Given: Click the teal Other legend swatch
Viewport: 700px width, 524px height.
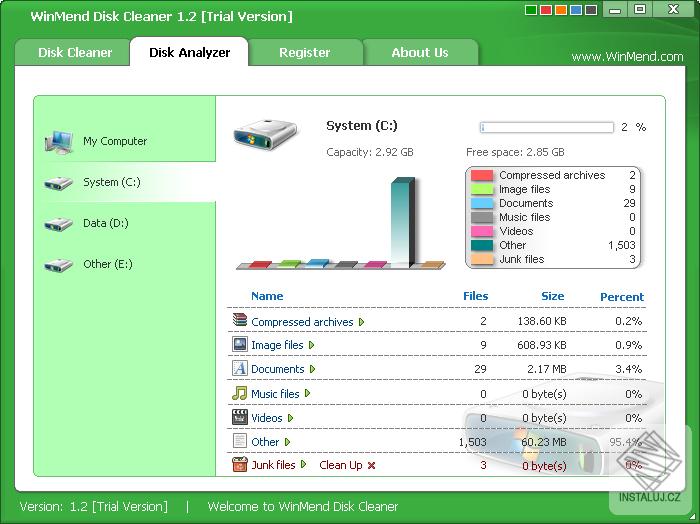Looking at the screenshot, I should tap(482, 245).
